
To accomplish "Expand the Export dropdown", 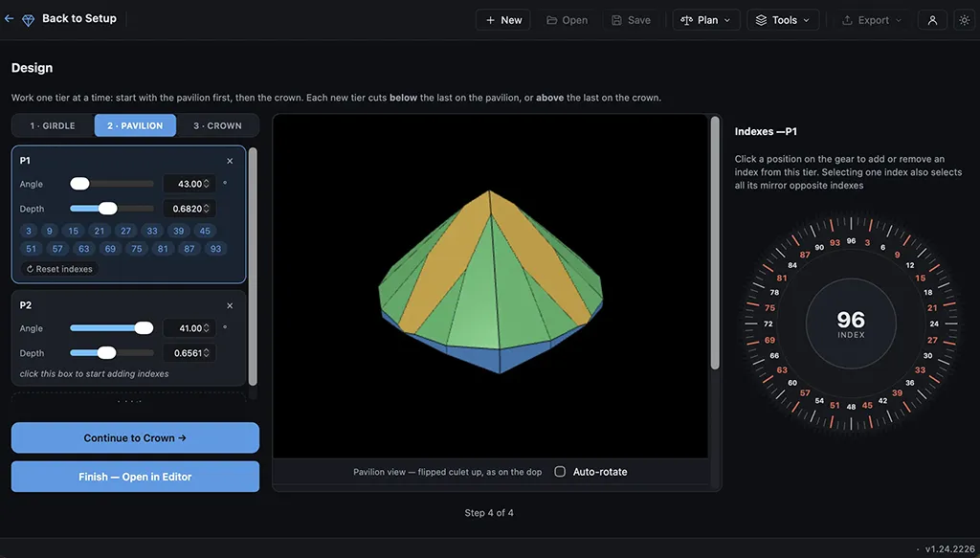I will pos(871,20).
